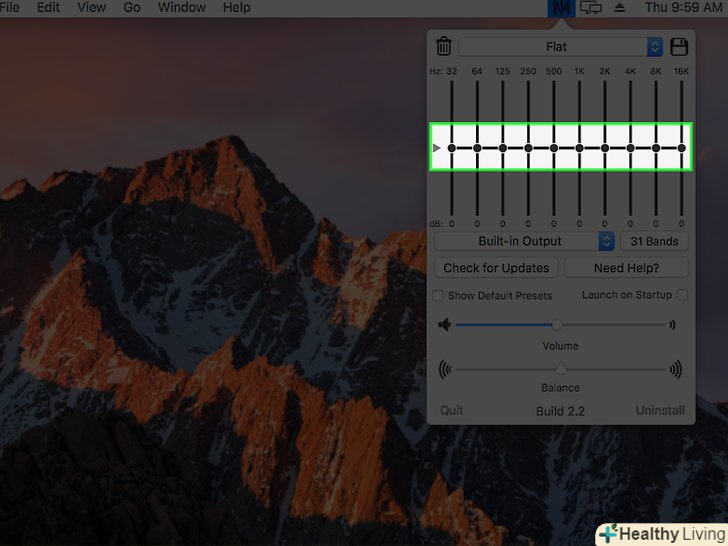Screen dimensions: 728x546
Task: Click the left balance speaker icon
Action: point(445,370)
